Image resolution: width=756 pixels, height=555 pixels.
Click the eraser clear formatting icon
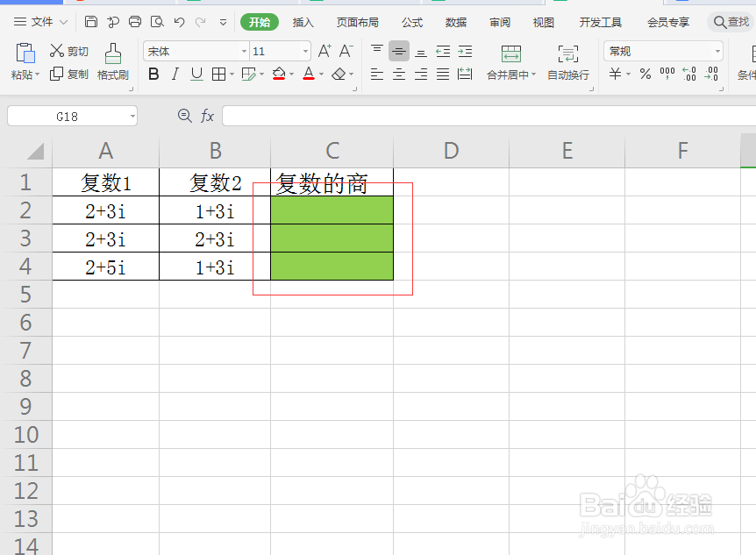[339, 75]
